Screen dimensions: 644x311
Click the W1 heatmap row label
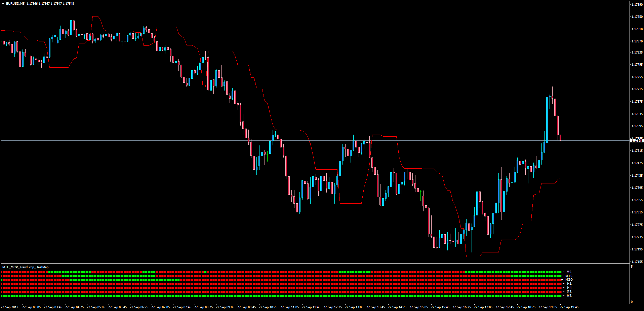(x=569, y=296)
